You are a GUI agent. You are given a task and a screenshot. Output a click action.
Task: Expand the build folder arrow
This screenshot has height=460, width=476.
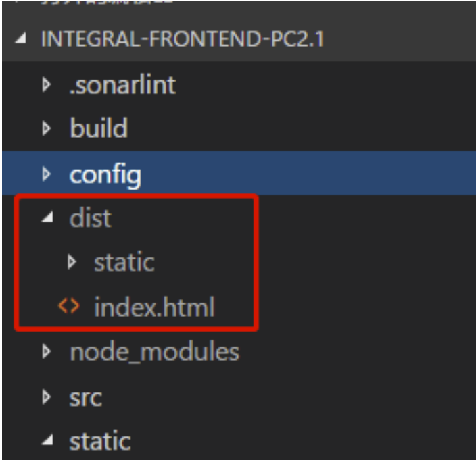(46, 129)
